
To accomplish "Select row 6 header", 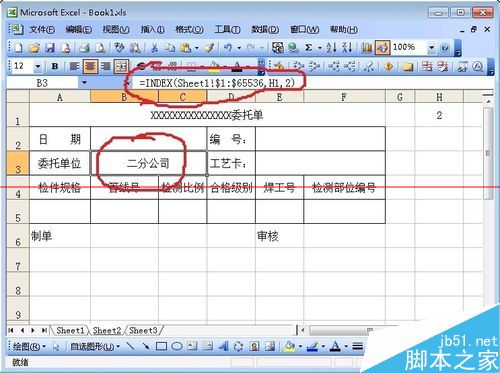I will point(18,236).
